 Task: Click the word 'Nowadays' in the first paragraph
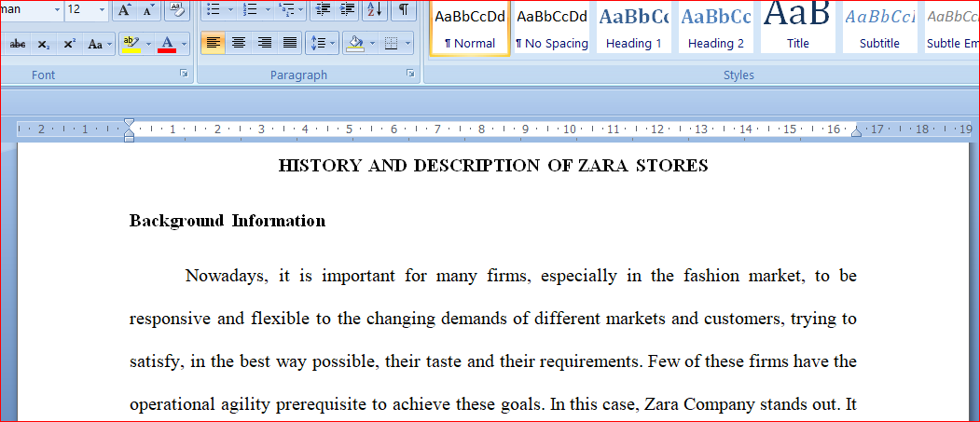pos(227,276)
